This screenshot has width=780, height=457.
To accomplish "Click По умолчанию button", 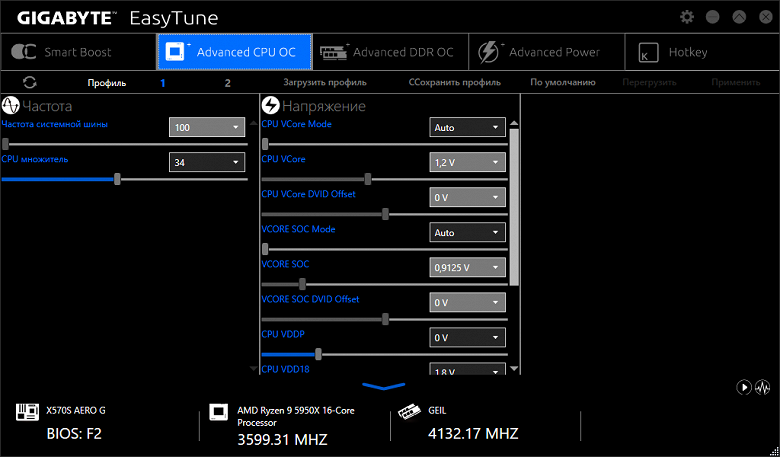I will (563, 83).
